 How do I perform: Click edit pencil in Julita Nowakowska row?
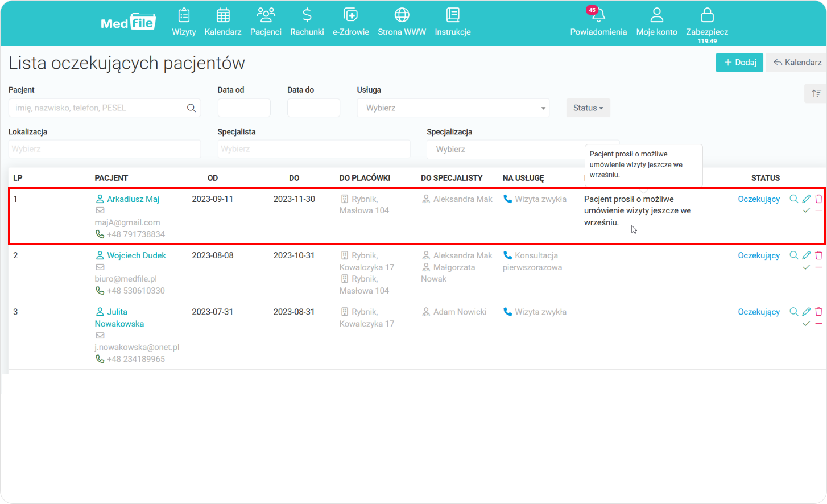point(807,311)
